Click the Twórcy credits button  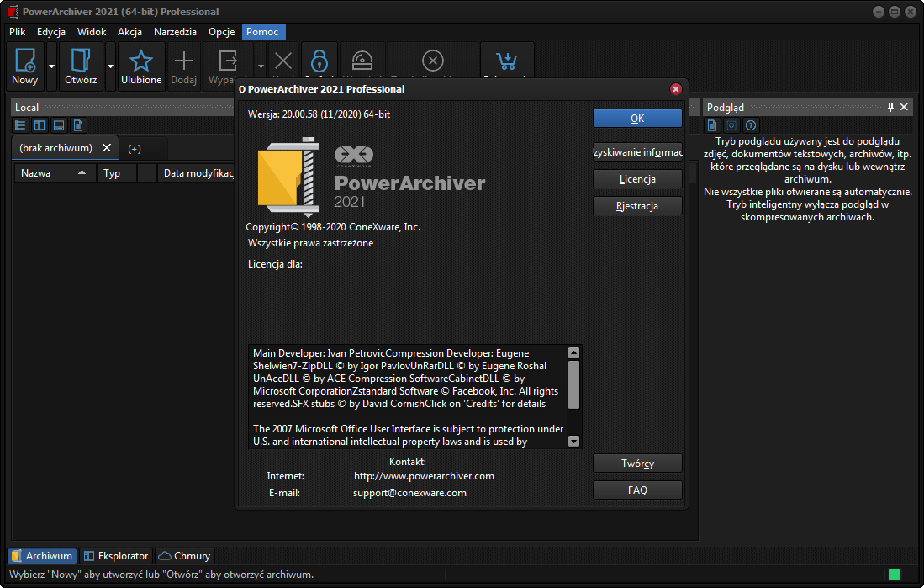point(637,463)
